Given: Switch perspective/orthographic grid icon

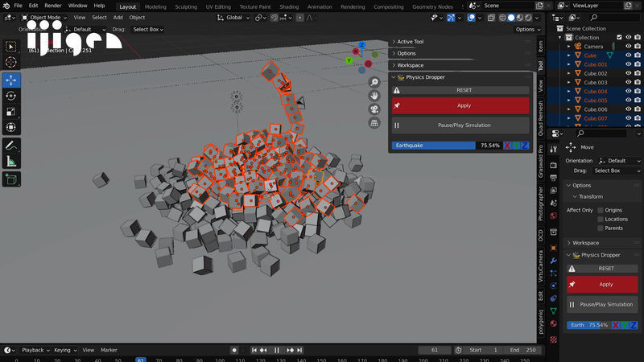Looking at the screenshot, I should (374, 123).
